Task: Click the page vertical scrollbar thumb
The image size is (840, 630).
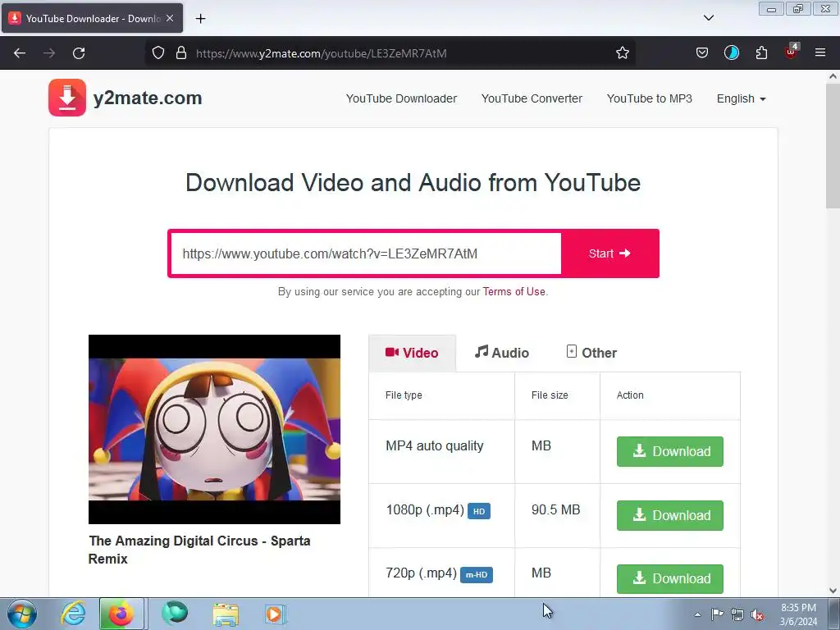Action: [x=833, y=145]
